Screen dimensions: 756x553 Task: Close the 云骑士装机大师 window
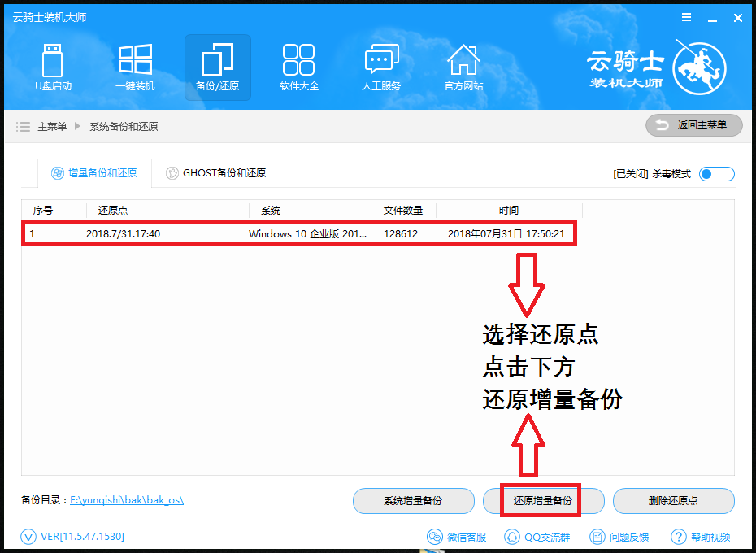point(737,19)
